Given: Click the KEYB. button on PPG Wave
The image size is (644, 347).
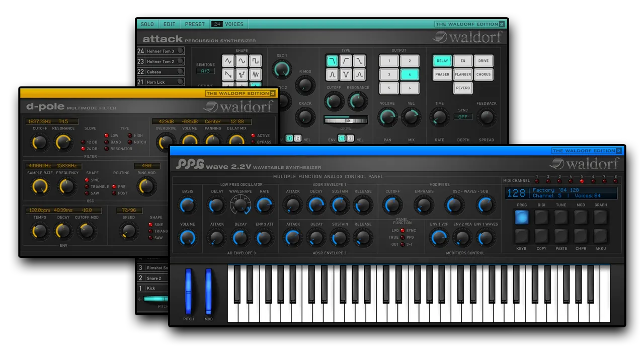Looking at the screenshot, I should (x=522, y=236).
